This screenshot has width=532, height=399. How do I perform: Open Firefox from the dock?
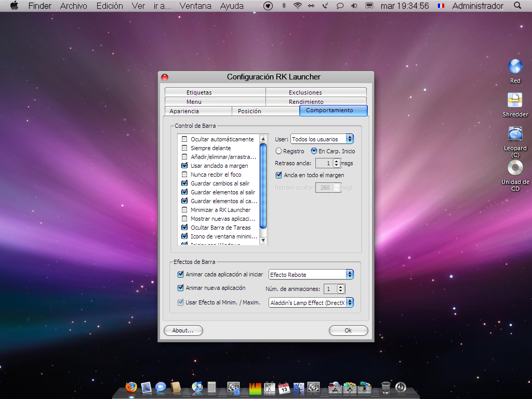[x=131, y=387]
